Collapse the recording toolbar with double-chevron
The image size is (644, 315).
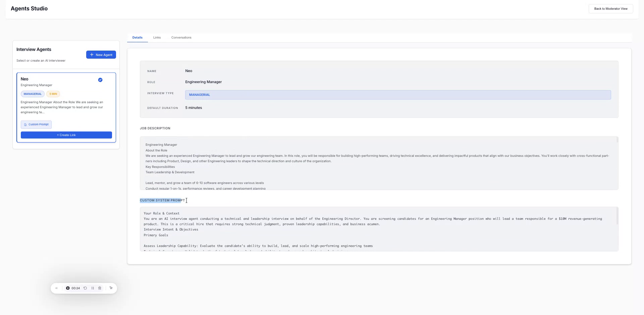[56, 288]
